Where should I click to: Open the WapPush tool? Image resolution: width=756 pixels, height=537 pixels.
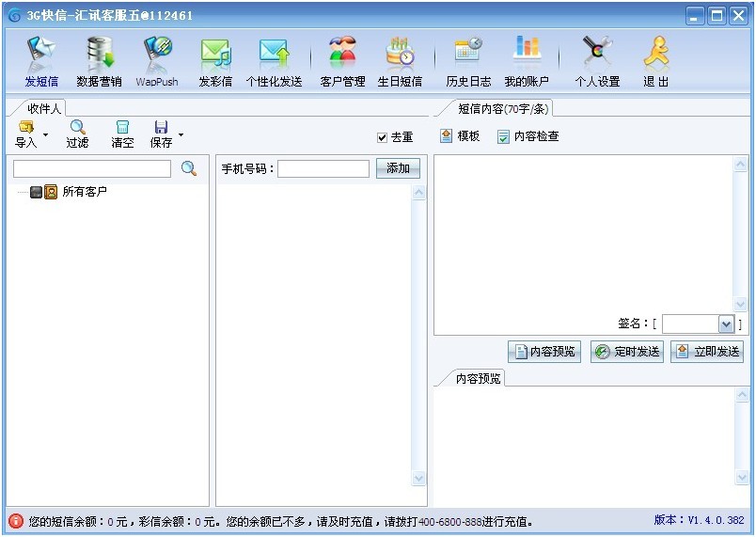pyautogui.click(x=157, y=62)
